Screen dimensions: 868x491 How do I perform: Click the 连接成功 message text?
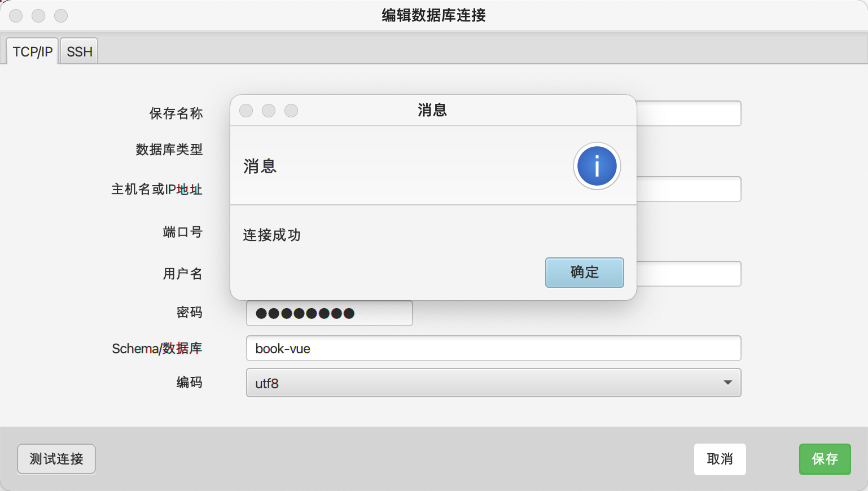(x=271, y=235)
